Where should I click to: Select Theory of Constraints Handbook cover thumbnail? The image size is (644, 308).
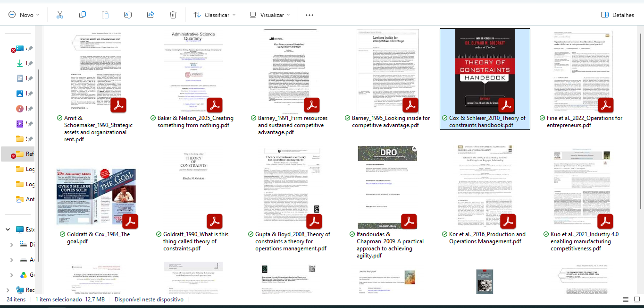point(485,71)
